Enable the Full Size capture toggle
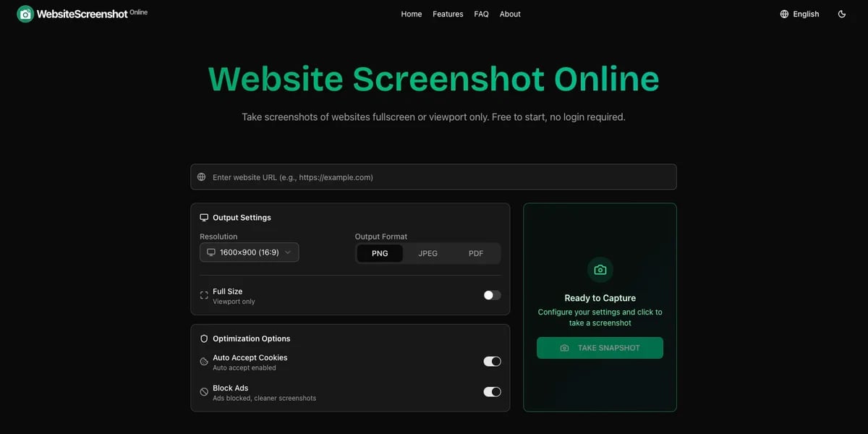868x434 pixels. point(492,295)
